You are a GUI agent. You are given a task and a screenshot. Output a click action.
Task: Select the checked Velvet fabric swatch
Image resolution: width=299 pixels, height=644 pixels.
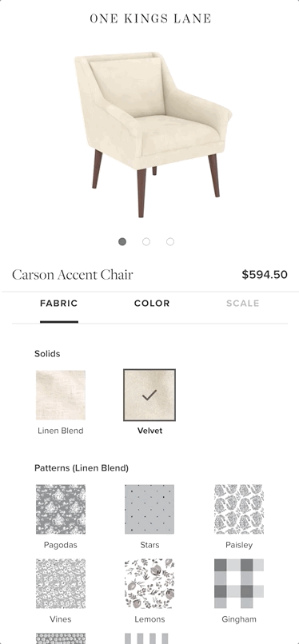[149, 395]
